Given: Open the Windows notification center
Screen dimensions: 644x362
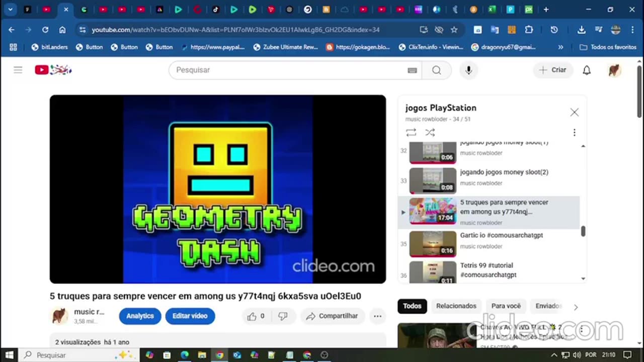Looking at the screenshot, I should click(627, 355).
